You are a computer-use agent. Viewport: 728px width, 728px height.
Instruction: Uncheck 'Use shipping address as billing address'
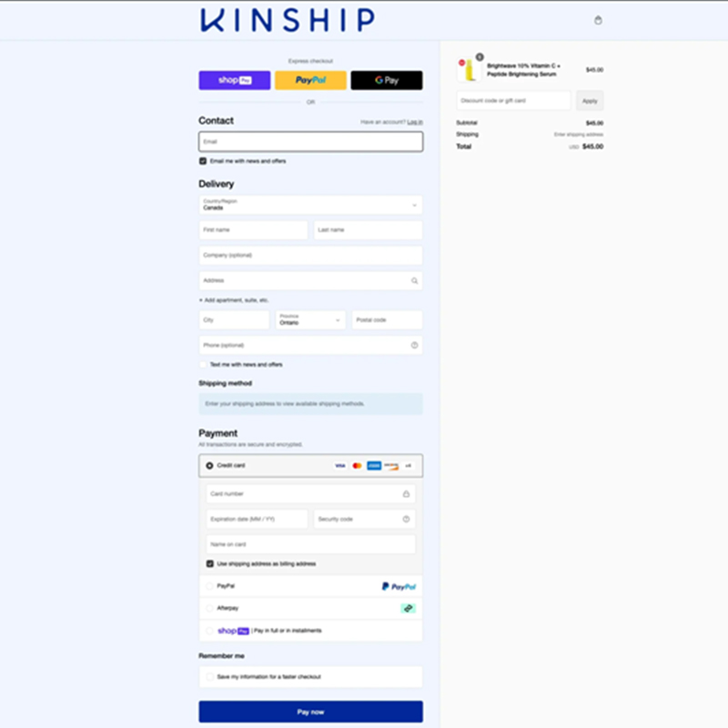click(208, 563)
